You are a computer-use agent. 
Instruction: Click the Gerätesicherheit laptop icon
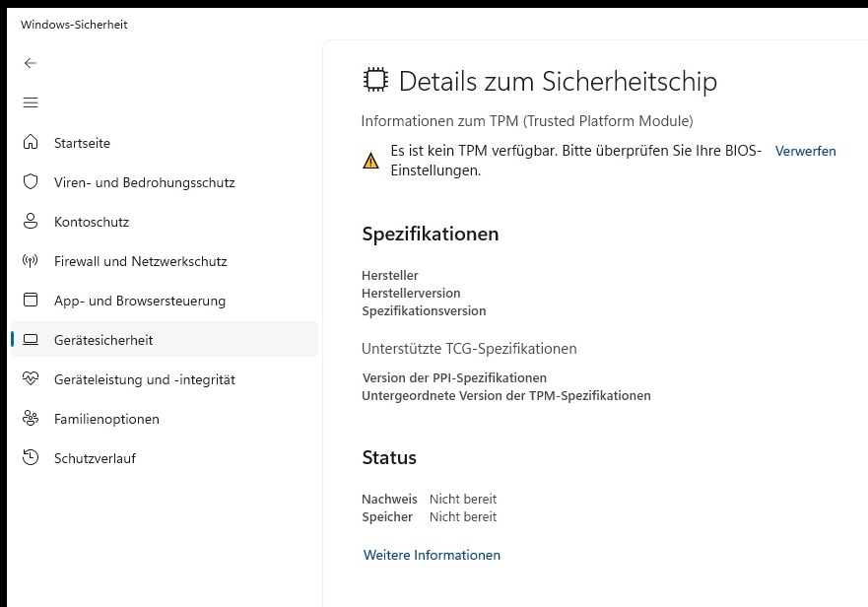point(31,340)
